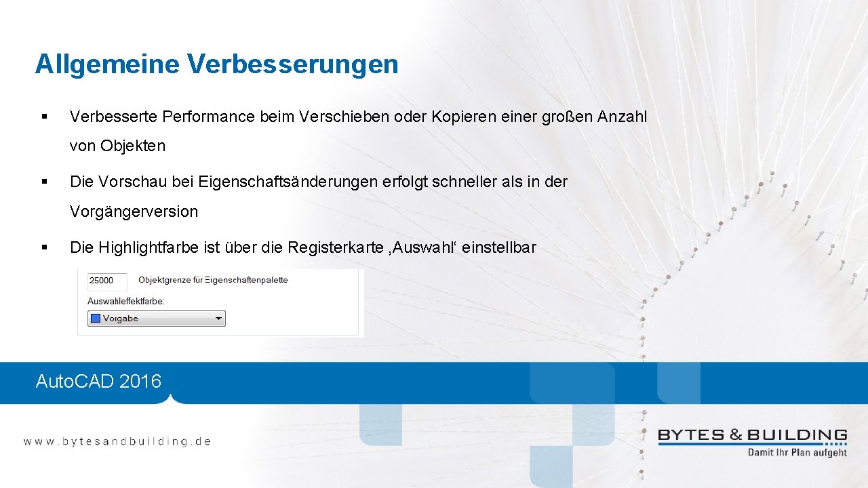Select the bullet about Highlightfarbe Registerkarte 'Auswahl'

(x=303, y=247)
